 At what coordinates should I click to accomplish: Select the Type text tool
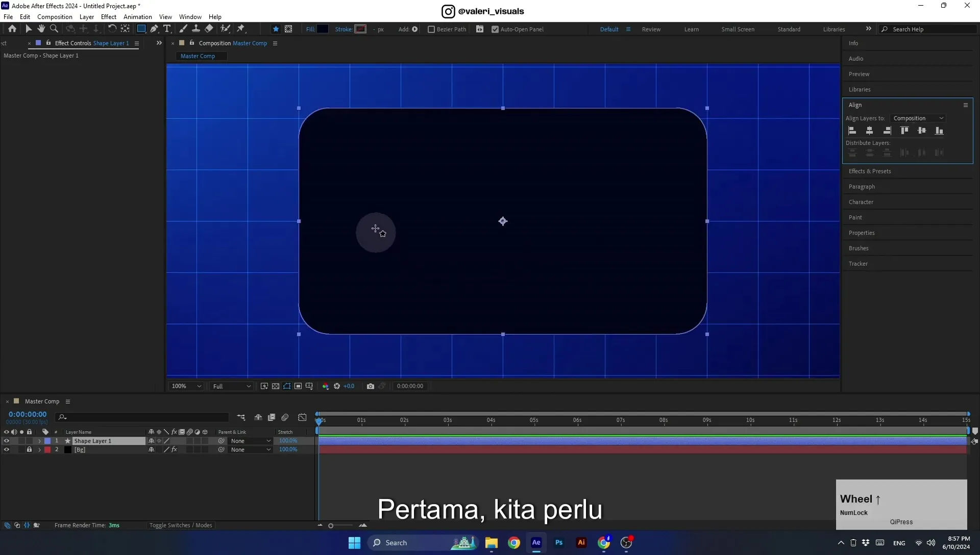pos(167,29)
